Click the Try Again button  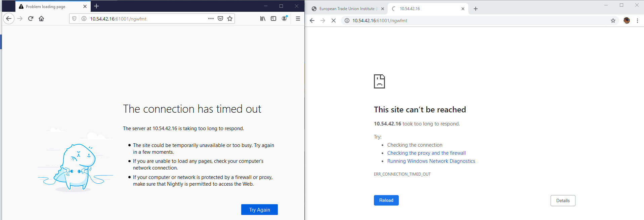coord(259,210)
